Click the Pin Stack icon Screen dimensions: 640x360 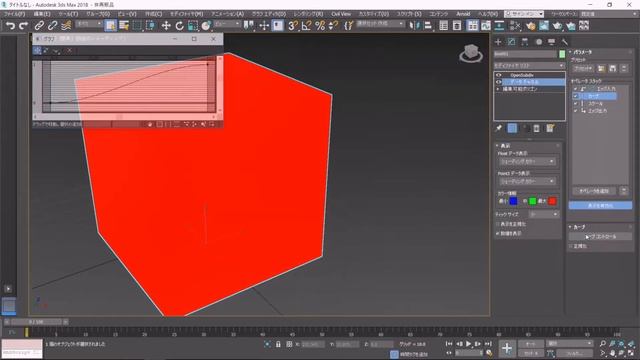[499, 129]
